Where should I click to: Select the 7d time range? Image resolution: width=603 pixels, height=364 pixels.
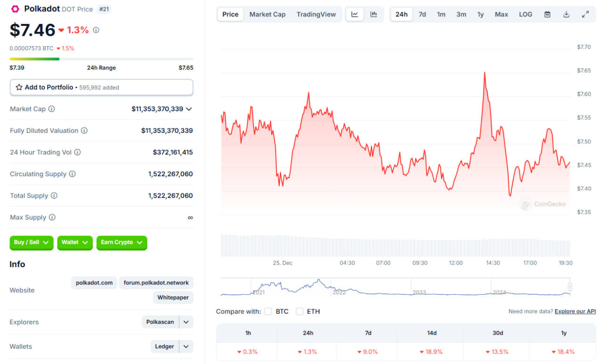(423, 14)
